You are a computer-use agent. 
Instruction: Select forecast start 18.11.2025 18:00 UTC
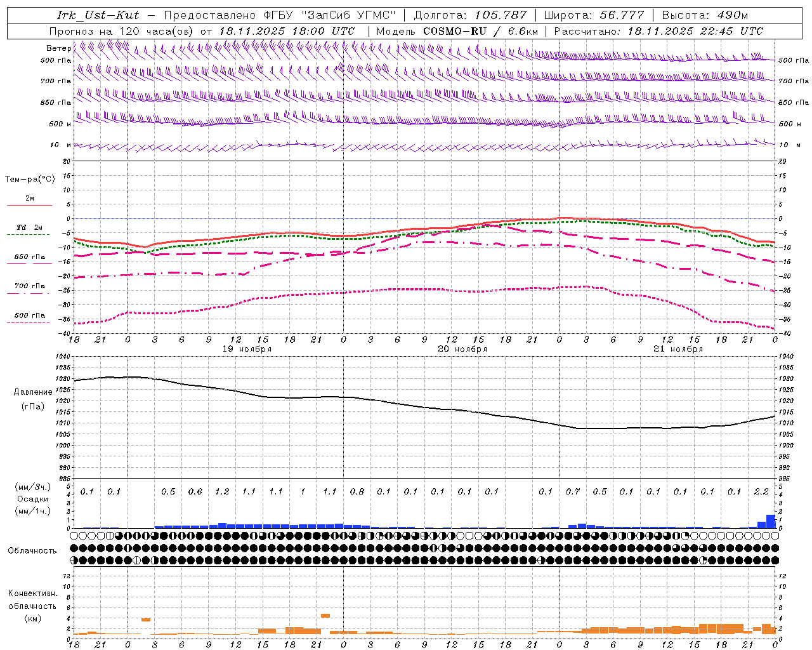pos(287,31)
